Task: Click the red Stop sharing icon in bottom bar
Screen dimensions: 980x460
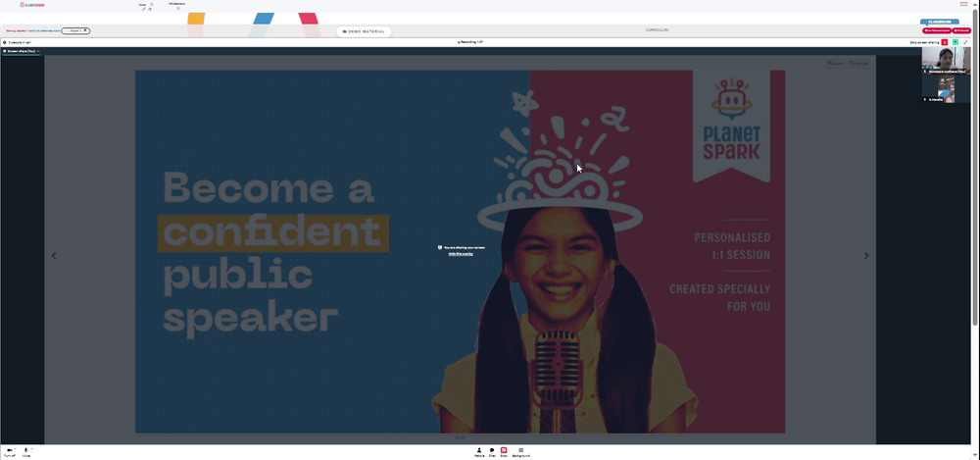Action: tap(504, 452)
